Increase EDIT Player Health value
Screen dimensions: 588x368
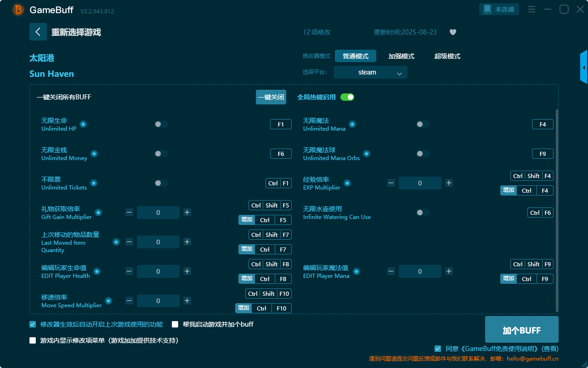(x=187, y=271)
